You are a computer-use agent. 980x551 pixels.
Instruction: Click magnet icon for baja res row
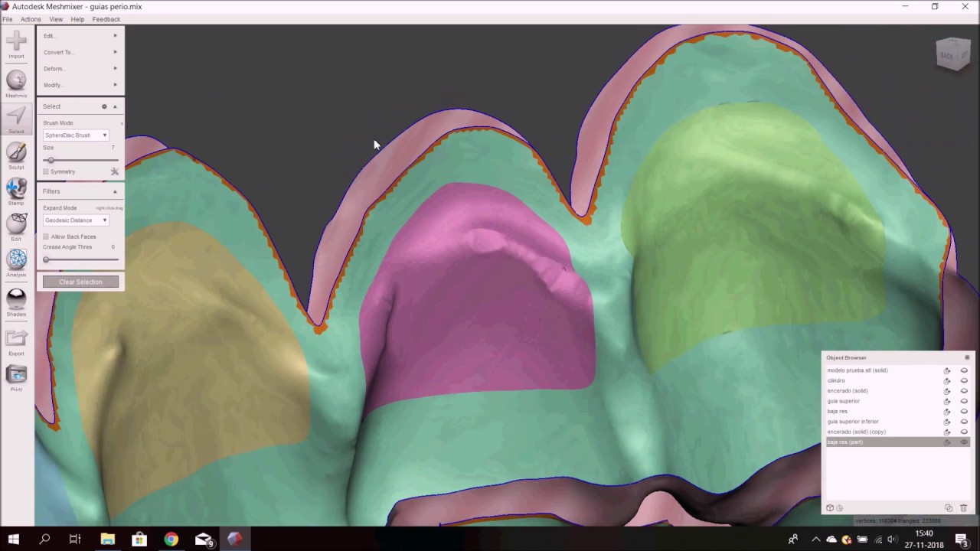point(947,412)
